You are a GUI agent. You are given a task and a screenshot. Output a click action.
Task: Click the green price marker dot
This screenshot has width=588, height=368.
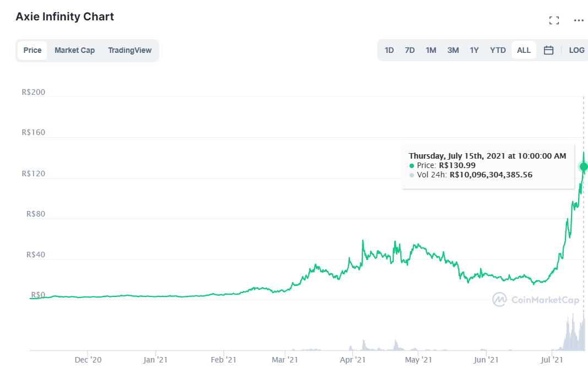pyautogui.click(x=584, y=166)
